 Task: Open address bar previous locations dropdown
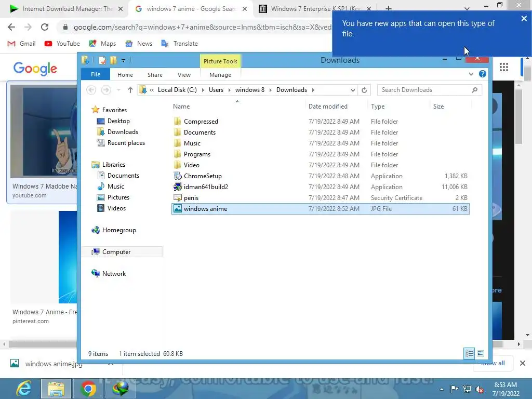(x=353, y=90)
